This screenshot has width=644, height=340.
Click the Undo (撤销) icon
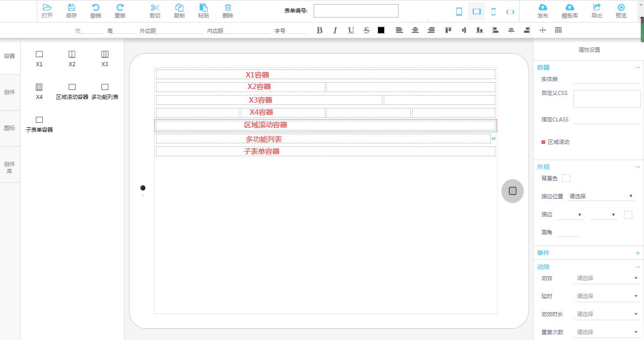[x=95, y=8]
